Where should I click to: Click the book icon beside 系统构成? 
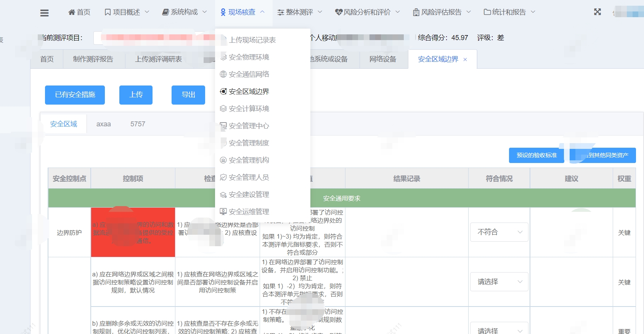point(165,12)
